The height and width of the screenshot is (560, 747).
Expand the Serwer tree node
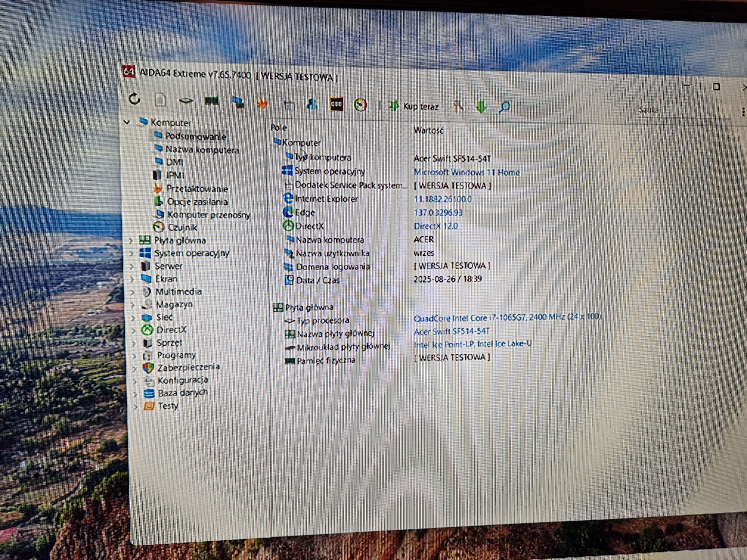[132, 266]
